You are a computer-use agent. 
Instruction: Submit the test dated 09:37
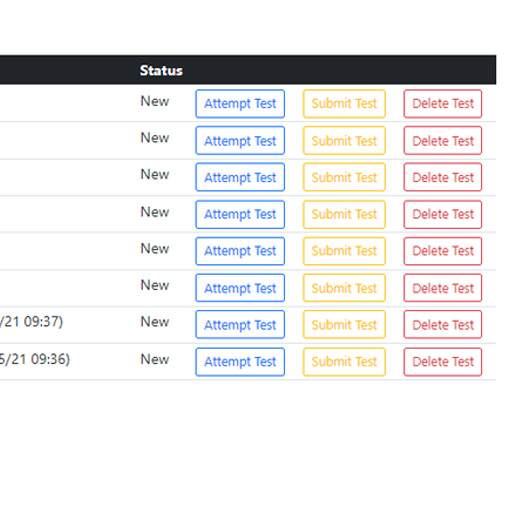tap(344, 324)
